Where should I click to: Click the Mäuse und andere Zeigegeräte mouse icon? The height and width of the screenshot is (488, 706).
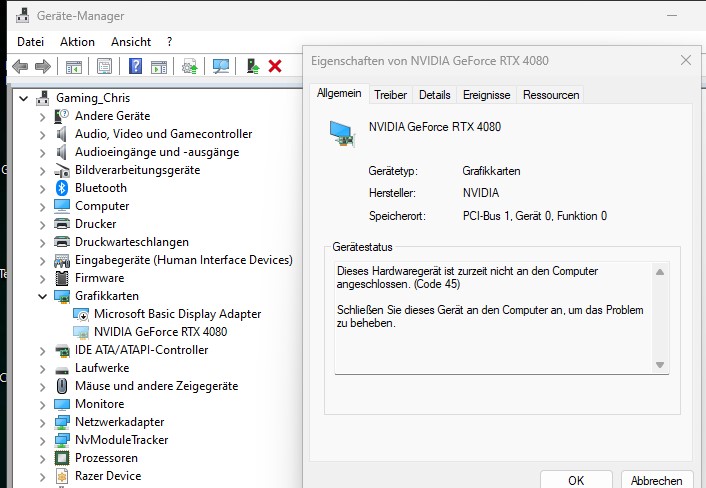point(62,386)
